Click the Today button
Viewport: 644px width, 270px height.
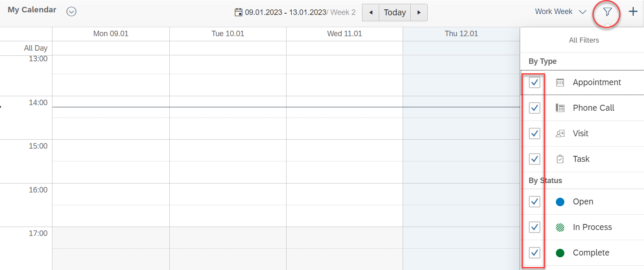(x=395, y=13)
